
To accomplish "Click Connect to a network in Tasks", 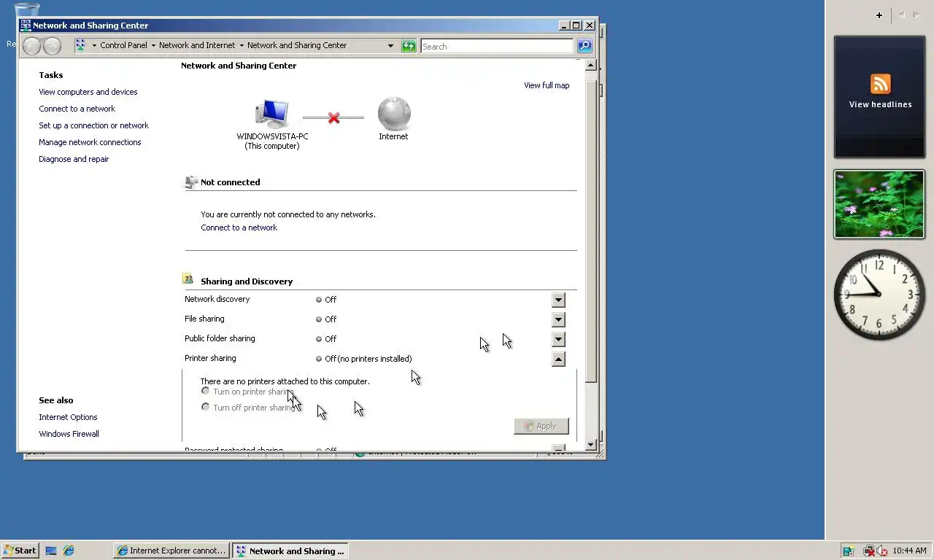I will coord(77,109).
